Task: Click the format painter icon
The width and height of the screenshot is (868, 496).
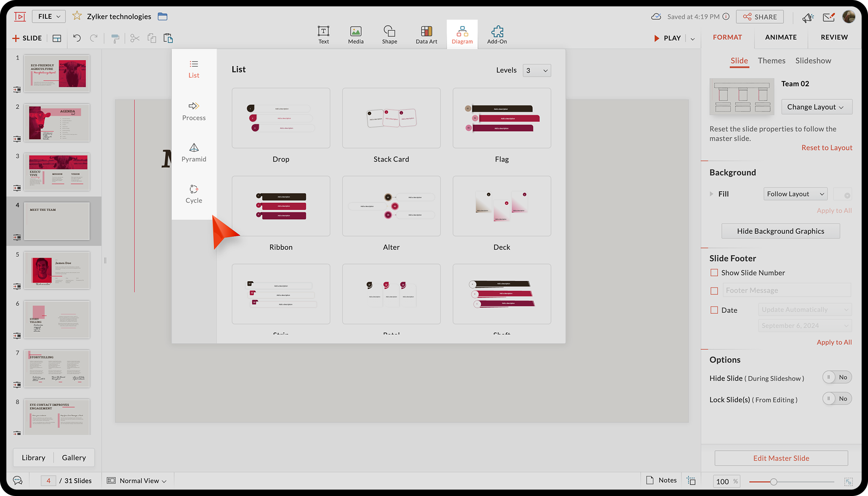Action: click(x=115, y=38)
